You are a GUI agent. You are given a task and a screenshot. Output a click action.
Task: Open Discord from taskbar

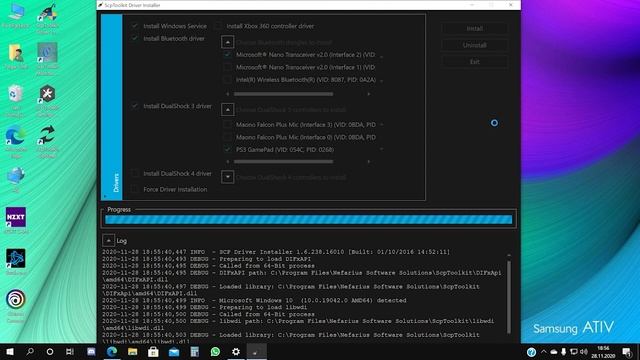pyautogui.click(x=91, y=351)
